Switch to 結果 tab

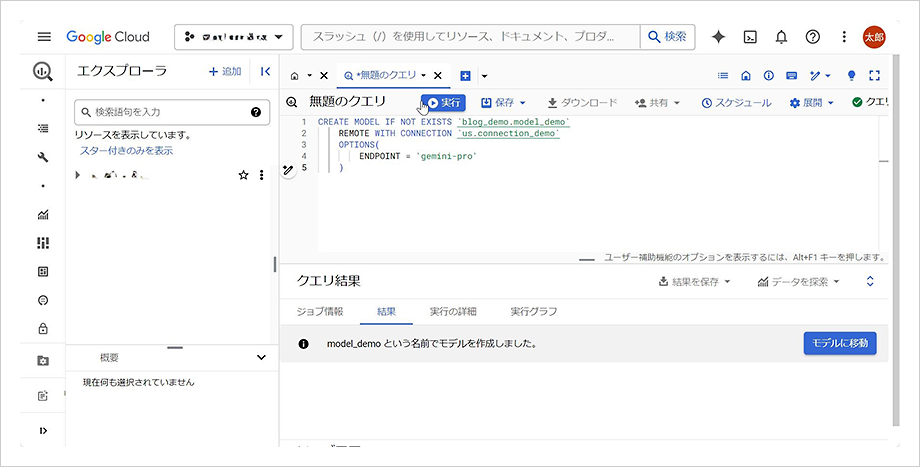[386, 312]
